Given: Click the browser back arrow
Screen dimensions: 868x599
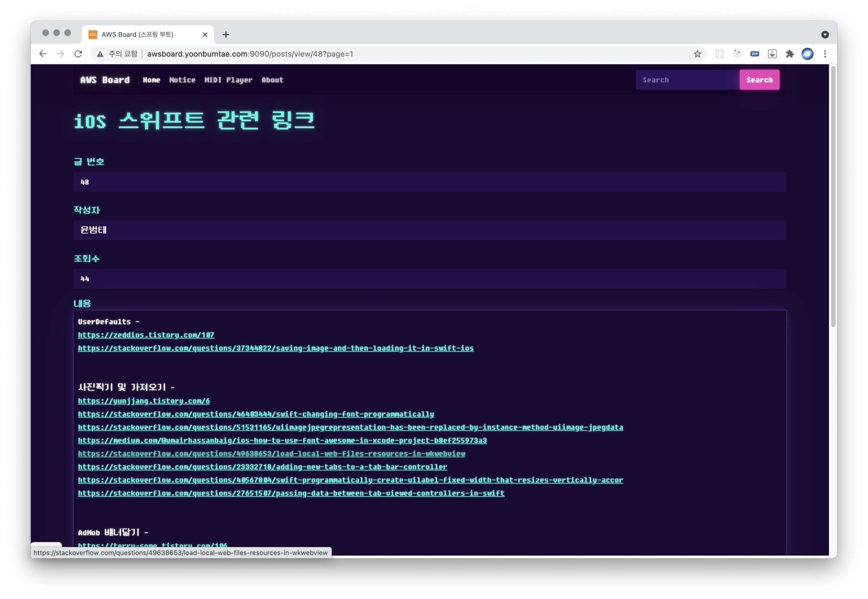Looking at the screenshot, I should pyautogui.click(x=43, y=54).
